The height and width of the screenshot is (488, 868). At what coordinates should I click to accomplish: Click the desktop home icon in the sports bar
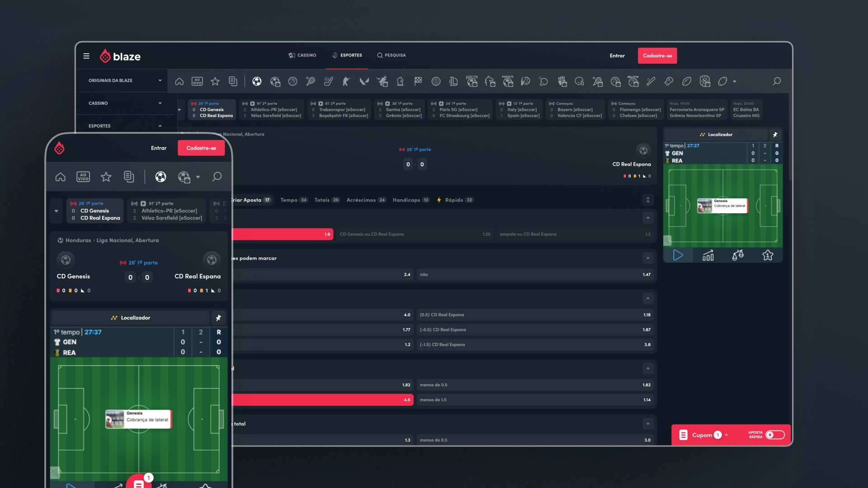point(179,81)
